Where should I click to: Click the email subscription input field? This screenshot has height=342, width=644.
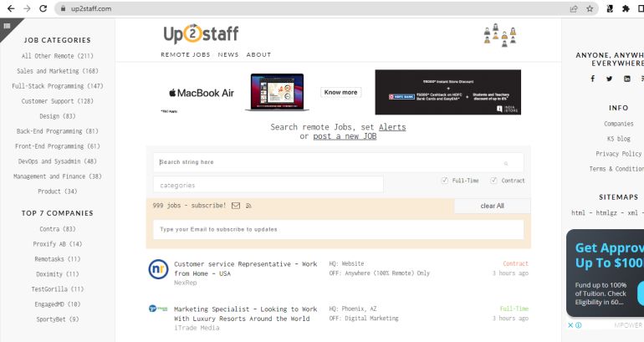point(338,229)
